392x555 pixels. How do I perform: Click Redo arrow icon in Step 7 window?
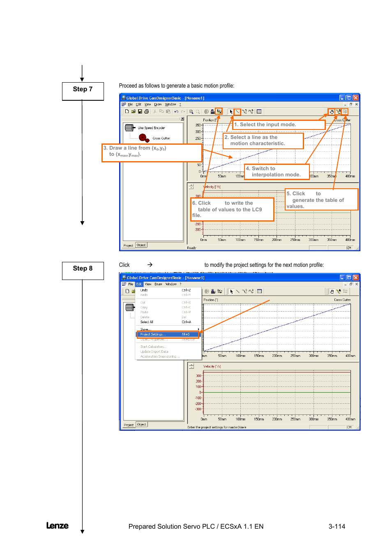tap(183, 111)
